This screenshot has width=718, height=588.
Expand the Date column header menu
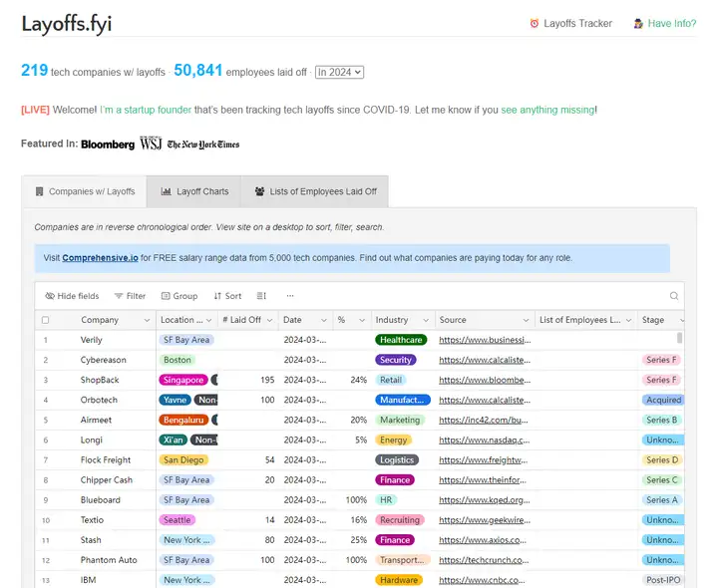pyautogui.click(x=324, y=320)
